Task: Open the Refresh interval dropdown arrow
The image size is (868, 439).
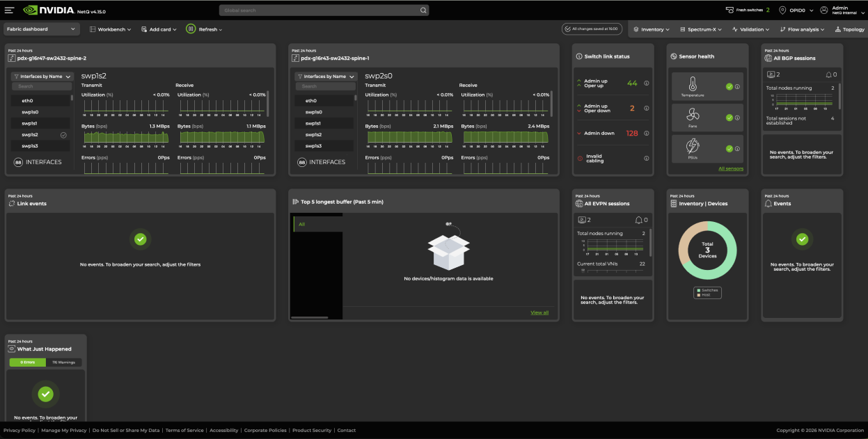Action: click(221, 30)
